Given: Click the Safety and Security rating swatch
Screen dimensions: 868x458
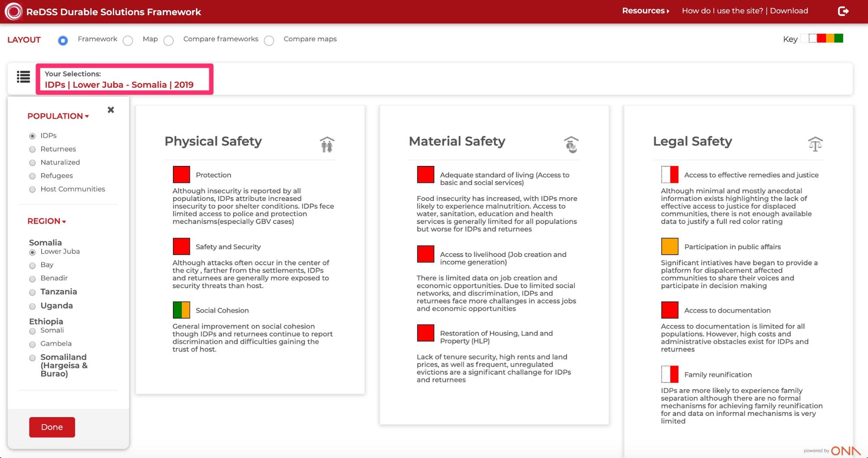Looking at the screenshot, I should [x=182, y=246].
